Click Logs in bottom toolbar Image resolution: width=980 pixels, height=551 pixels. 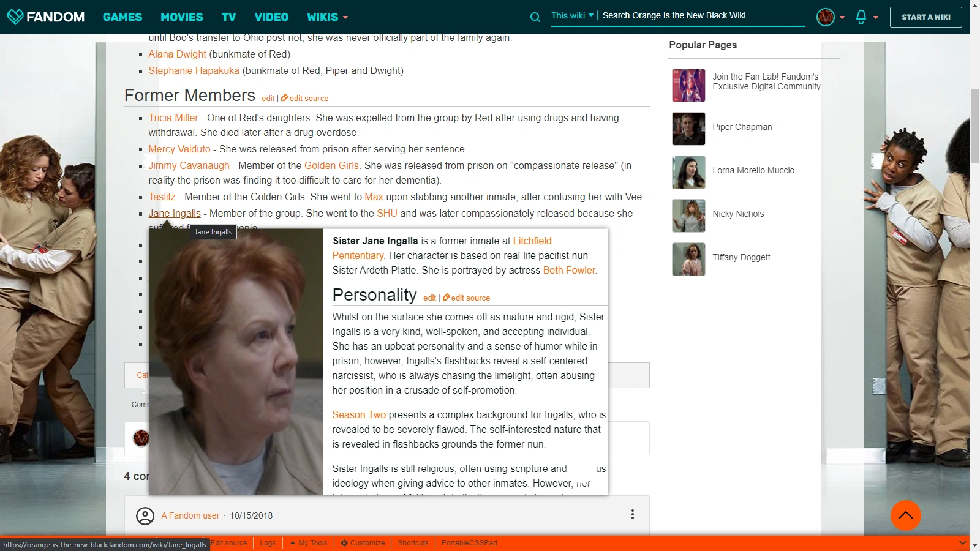(x=268, y=543)
